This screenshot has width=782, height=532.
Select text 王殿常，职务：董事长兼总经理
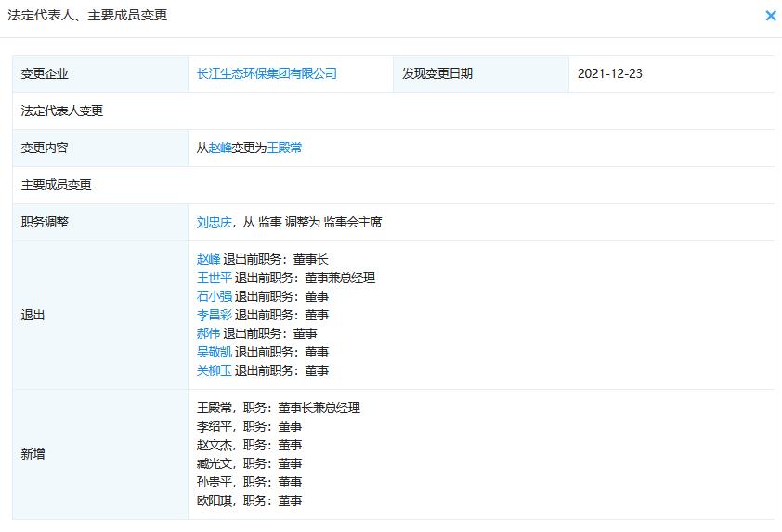[279, 408]
